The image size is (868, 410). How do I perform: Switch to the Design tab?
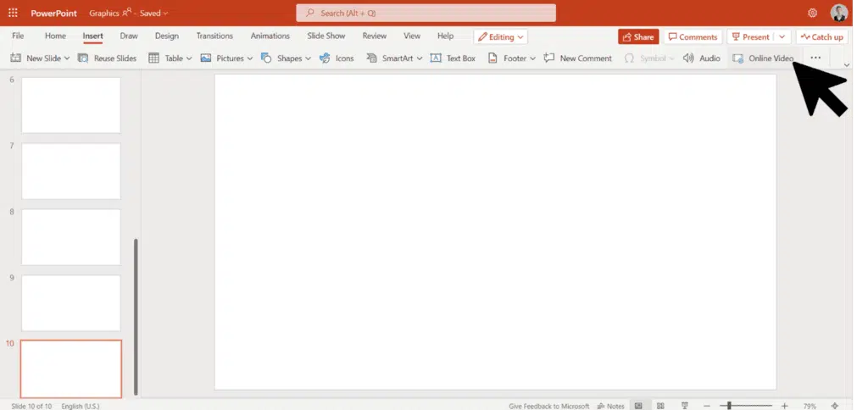167,36
